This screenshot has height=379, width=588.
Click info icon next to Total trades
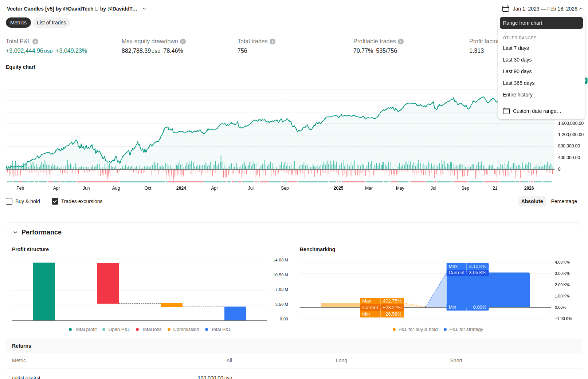click(x=273, y=42)
